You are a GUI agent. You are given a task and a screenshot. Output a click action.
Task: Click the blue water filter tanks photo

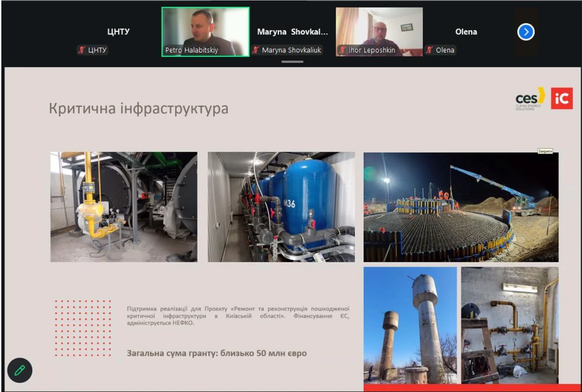281,207
